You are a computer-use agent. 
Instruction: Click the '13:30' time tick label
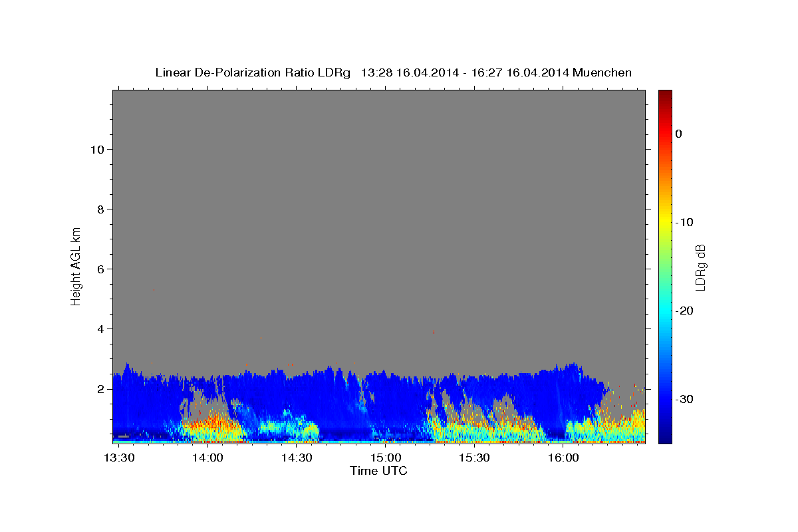(120, 458)
